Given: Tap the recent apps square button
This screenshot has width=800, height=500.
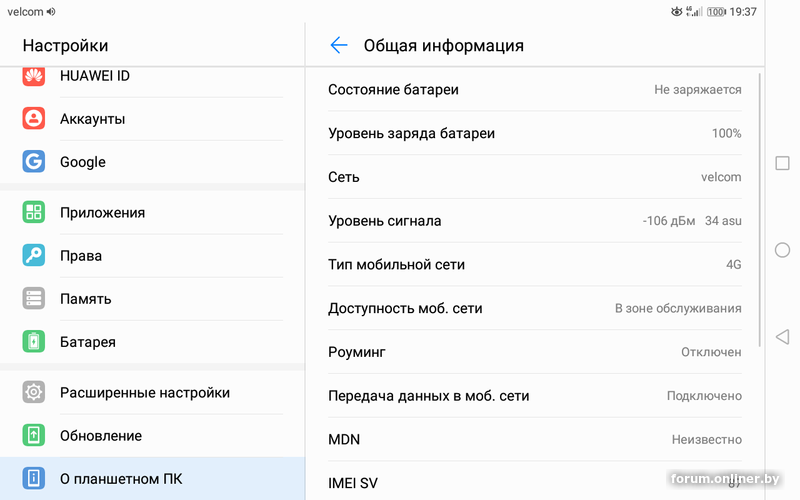Looking at the screenshot, I should point(782,163).
